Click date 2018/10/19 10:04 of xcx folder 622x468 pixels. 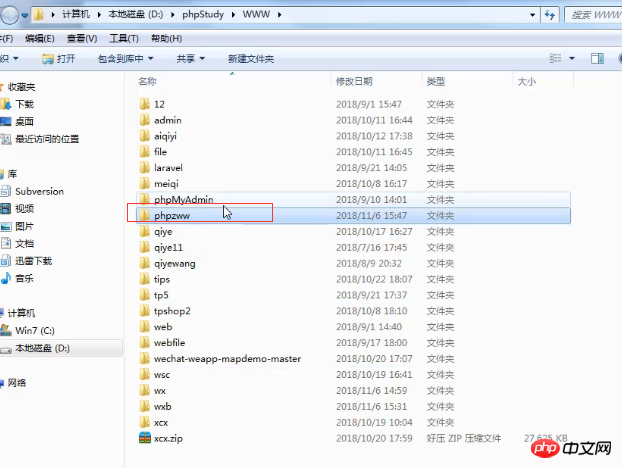tap(374, 422)
